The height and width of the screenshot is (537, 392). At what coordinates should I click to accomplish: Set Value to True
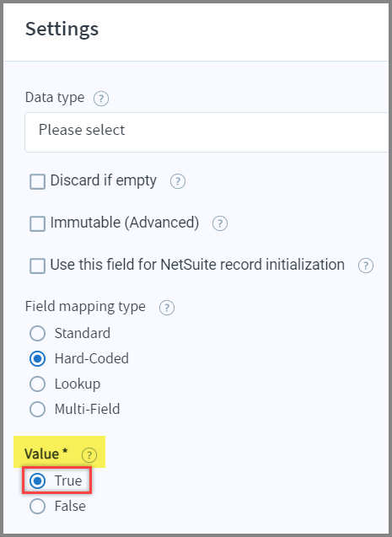coord(37,481)
